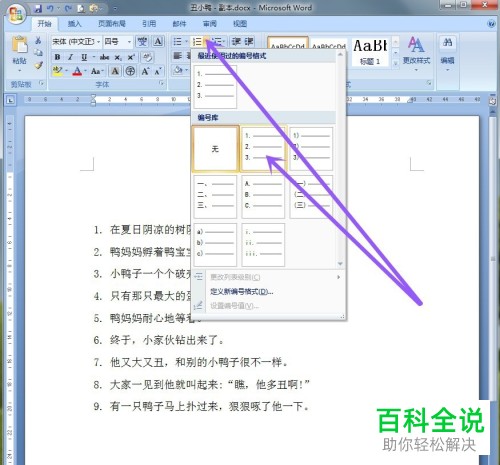The image size is (500, 465).
Task: Choose the i. ii. iii. numbering format
Action: tap(263, 245)
